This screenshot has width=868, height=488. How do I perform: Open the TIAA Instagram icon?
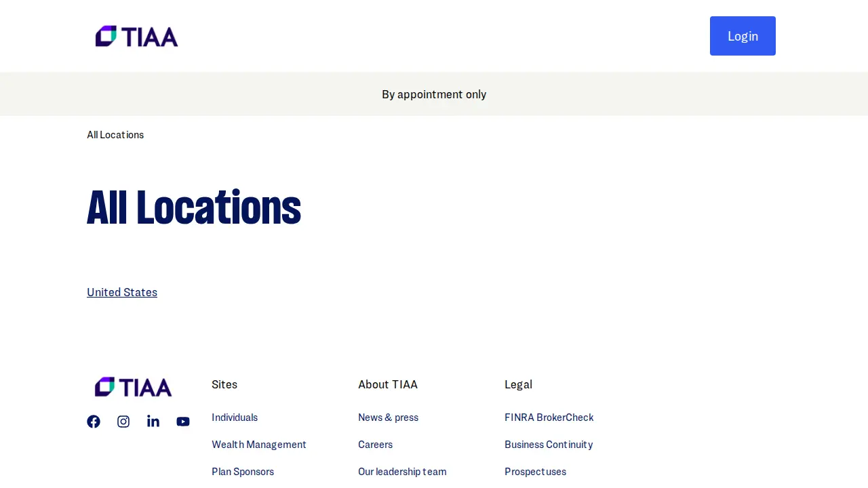[123, 422]
